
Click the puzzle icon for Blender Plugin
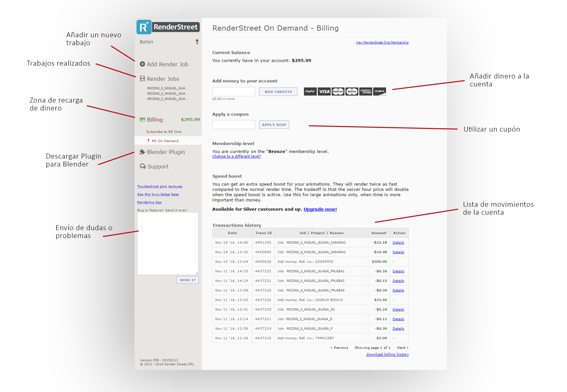pyautogui.click(x=142, y=152)
